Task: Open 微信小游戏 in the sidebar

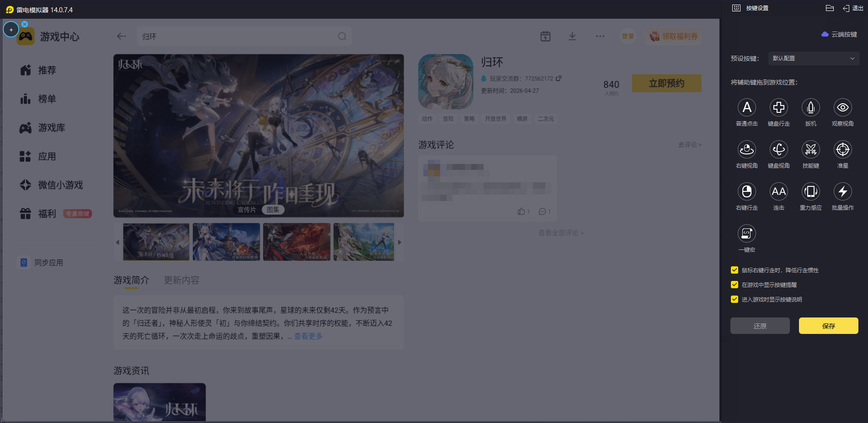Action: point(52,185)
